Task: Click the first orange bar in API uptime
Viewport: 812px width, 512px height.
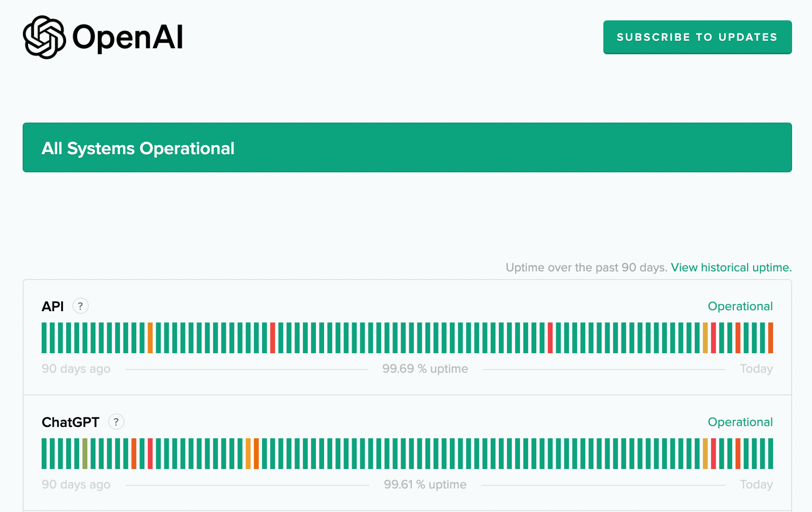Action: coord(150,338)
